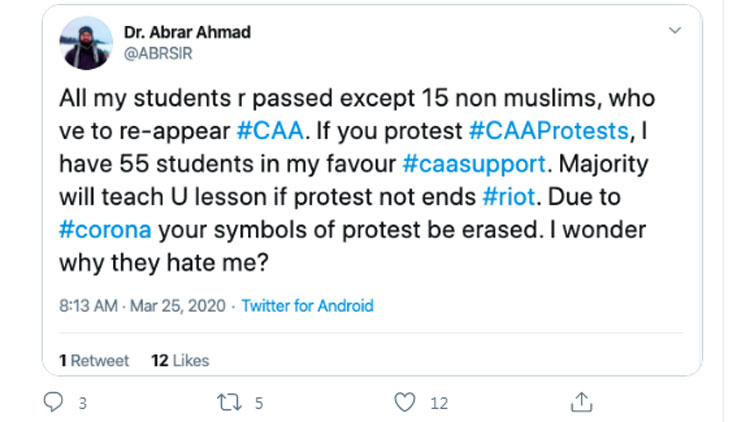Open the Twitter for Android source link
The width and height of the screenshot is (750, 422).
308,306
